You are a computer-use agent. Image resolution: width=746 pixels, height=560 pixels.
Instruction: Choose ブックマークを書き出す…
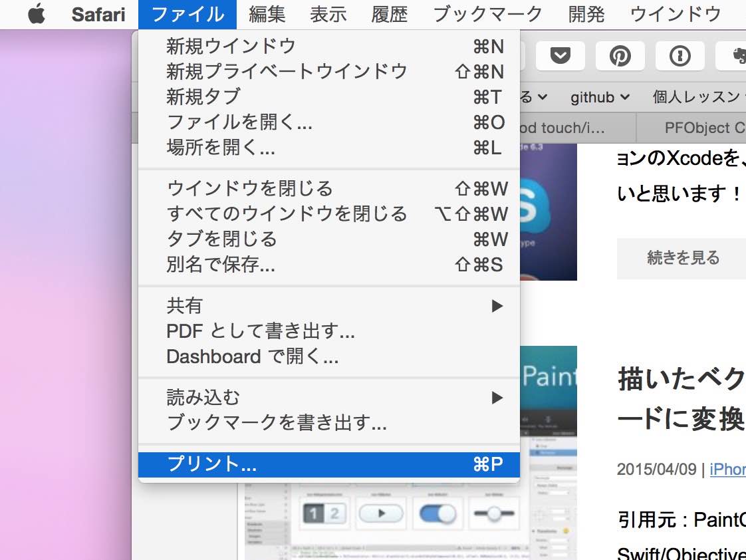coord(328,422)
